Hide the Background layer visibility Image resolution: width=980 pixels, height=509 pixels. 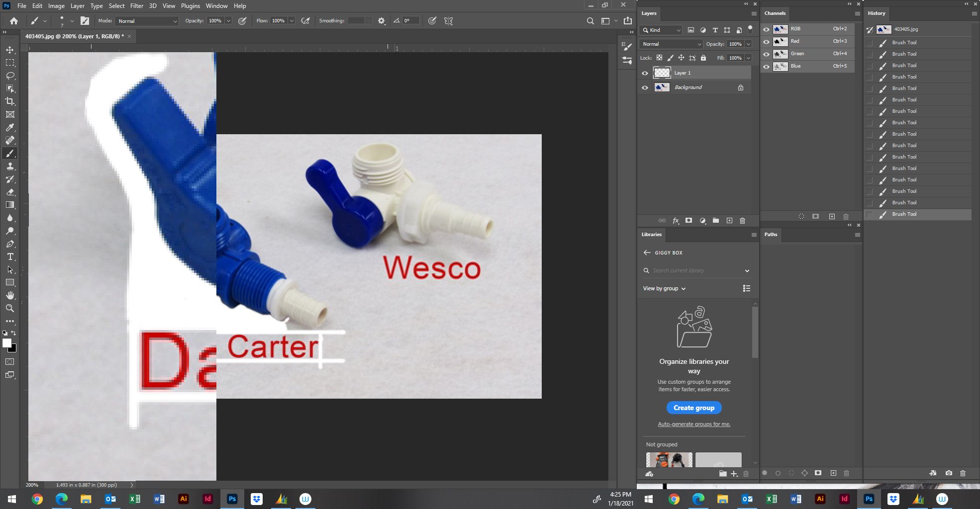(x=645, y=87)
